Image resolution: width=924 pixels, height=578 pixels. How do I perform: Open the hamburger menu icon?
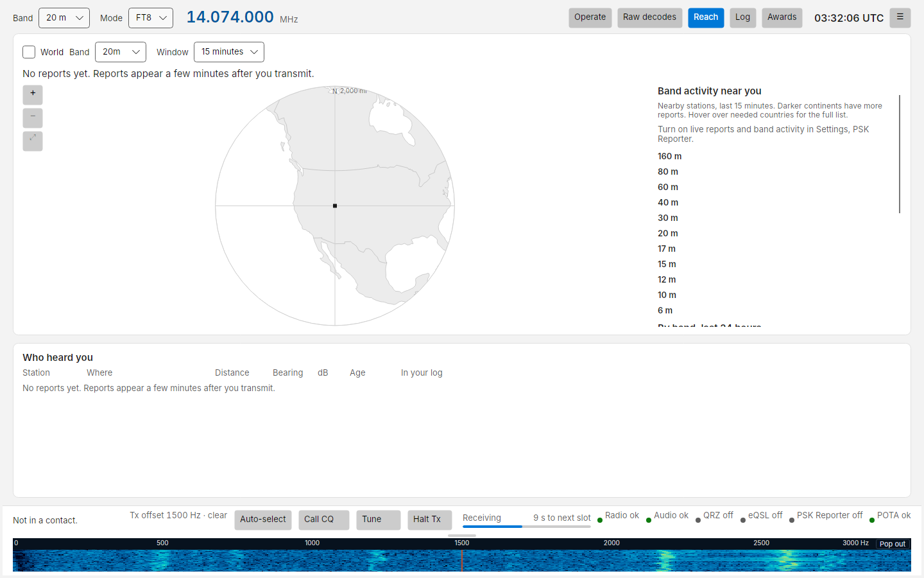(x=900, y=18)
